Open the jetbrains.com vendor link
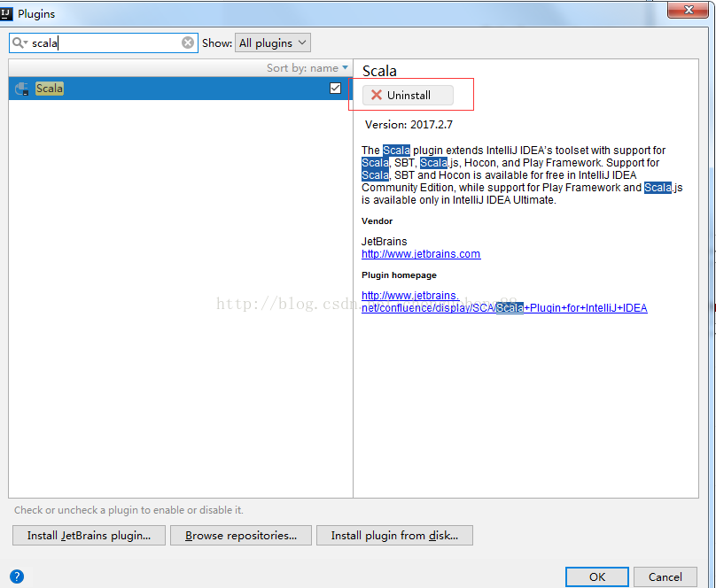 pyautogui.click(x=421, y=254)
